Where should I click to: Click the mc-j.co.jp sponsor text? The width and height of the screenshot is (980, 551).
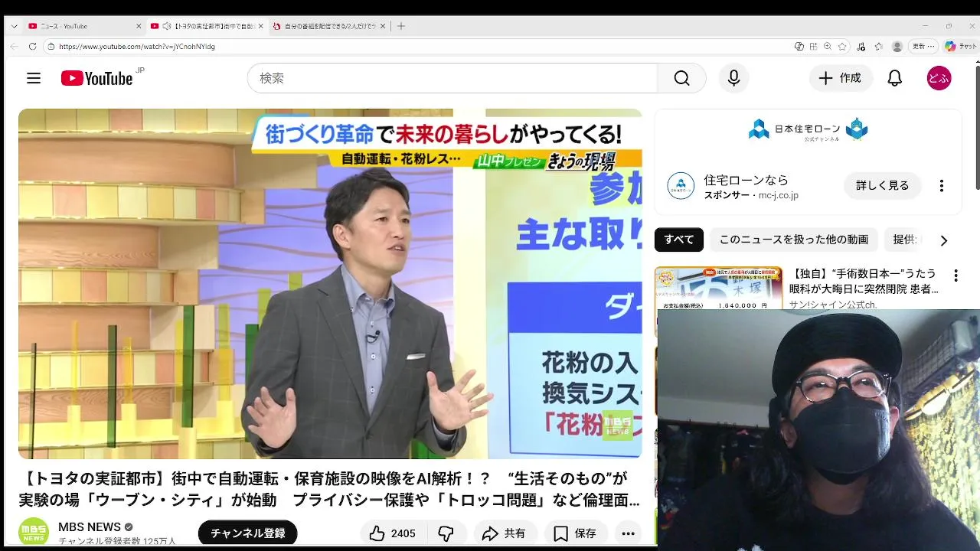pos(778,195)
